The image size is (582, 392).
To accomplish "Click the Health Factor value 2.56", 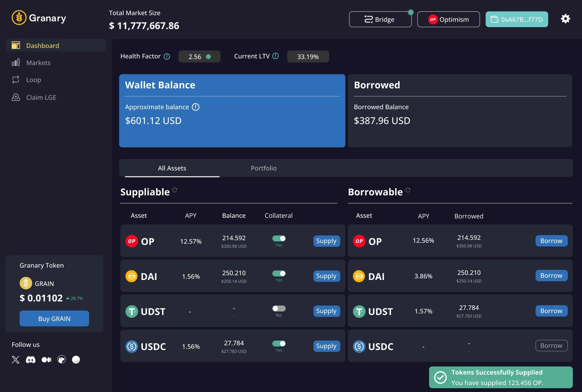I will (199, 56).
